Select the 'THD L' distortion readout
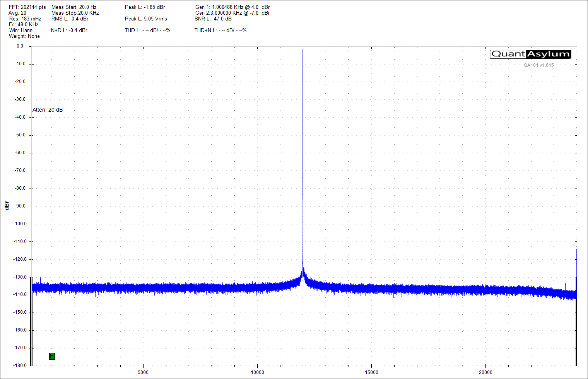The image size is (588, 379). click(147, 31)
